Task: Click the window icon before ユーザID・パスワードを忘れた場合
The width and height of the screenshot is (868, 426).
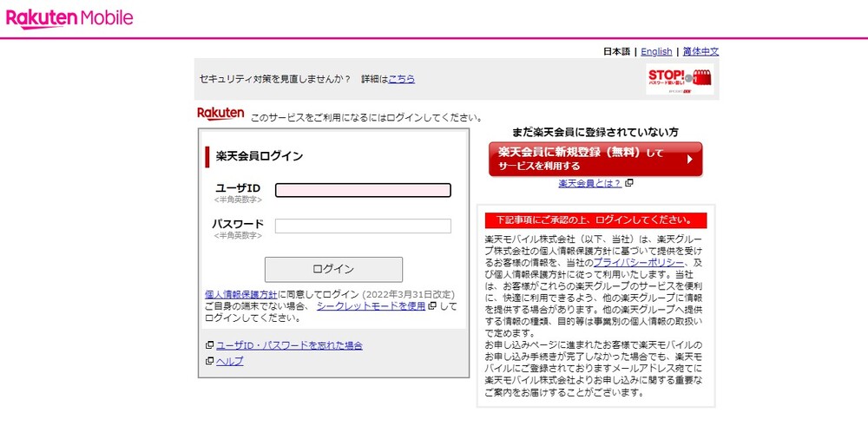Action: click(209, 345)
